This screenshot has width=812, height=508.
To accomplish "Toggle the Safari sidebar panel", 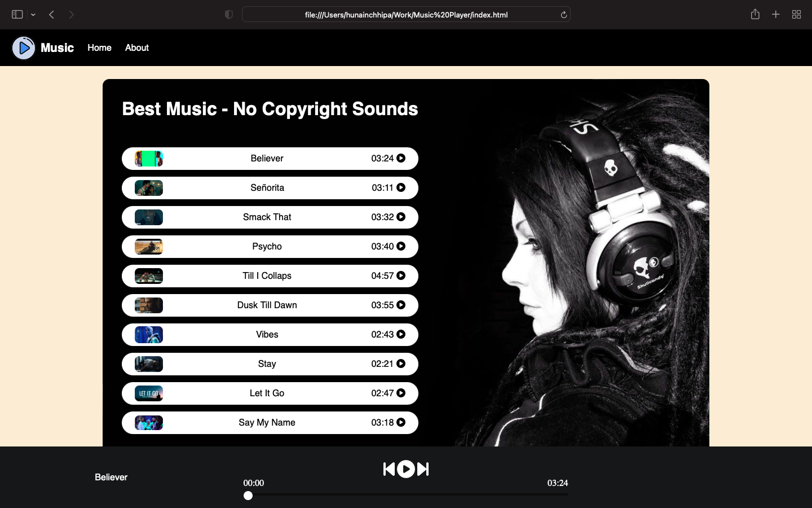I will coord(17,15).
